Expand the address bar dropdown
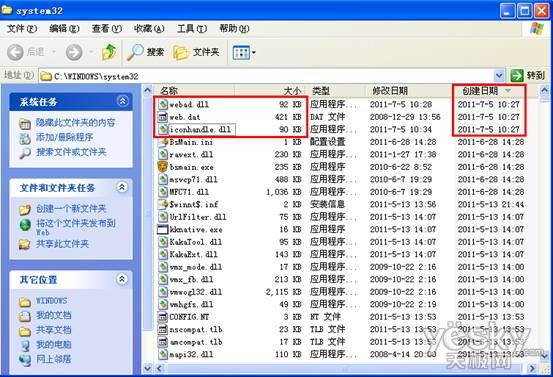The image size is (553, 377). (x=499, y=75)
